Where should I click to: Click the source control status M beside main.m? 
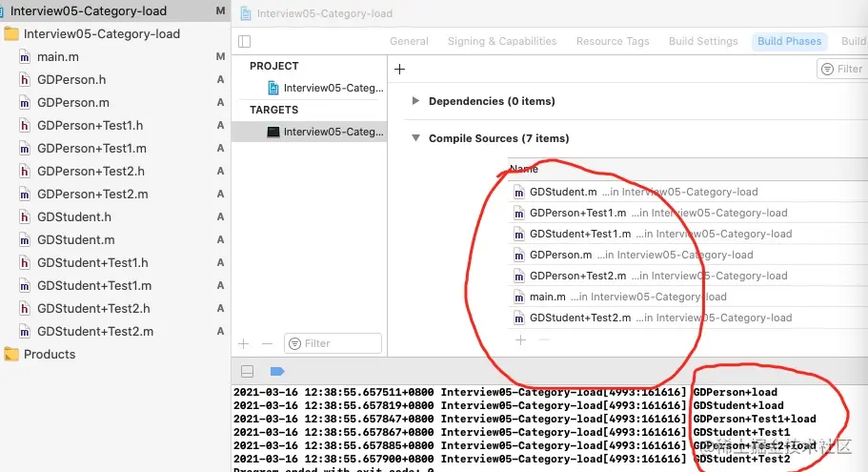(x=220, y=56)
